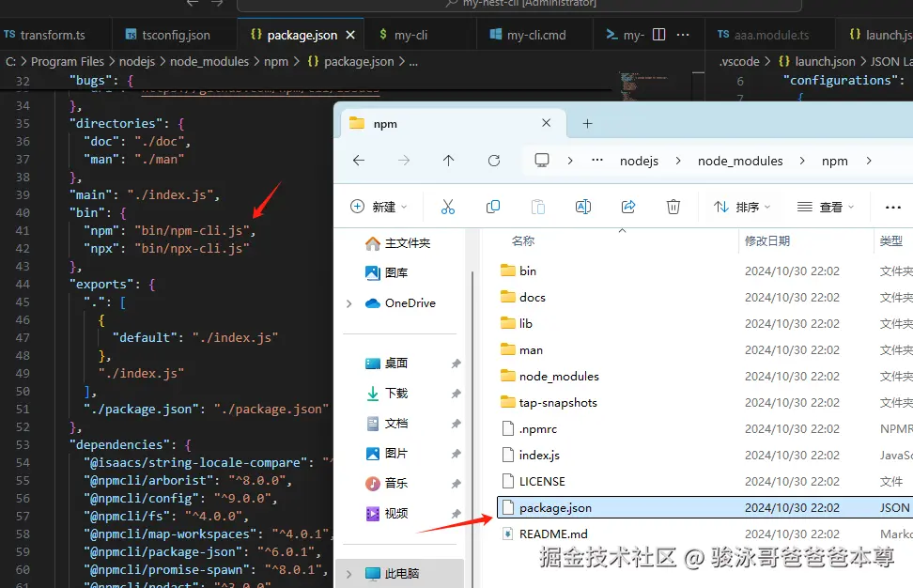Switch to the launch.json tab
The height and width of the screenshot is (588, 913).
point(874,35)
